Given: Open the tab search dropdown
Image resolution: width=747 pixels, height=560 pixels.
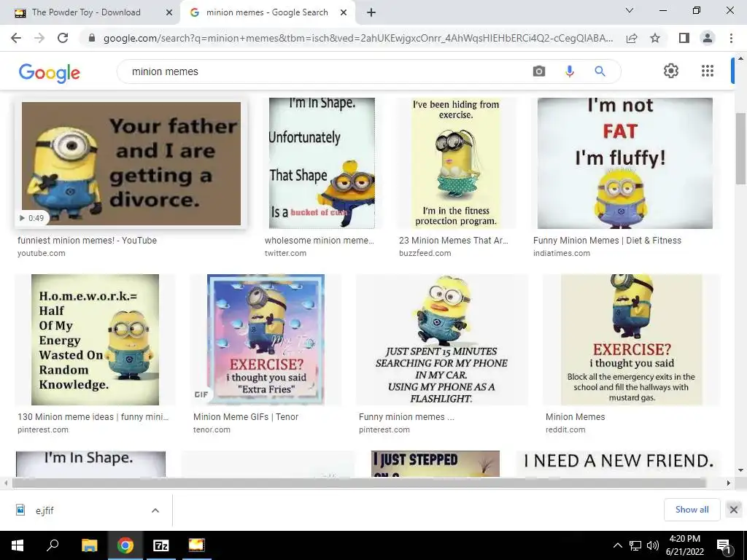Looking at the screenshot, I should tap(630, 10).
